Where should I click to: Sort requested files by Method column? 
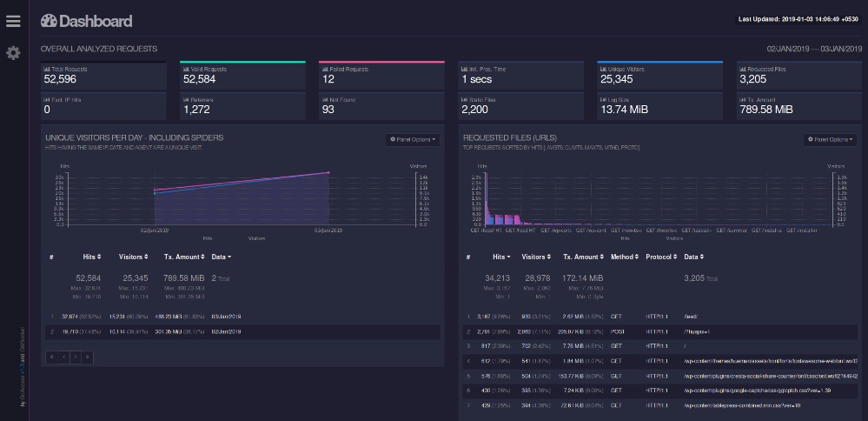(x=624, y=257)
